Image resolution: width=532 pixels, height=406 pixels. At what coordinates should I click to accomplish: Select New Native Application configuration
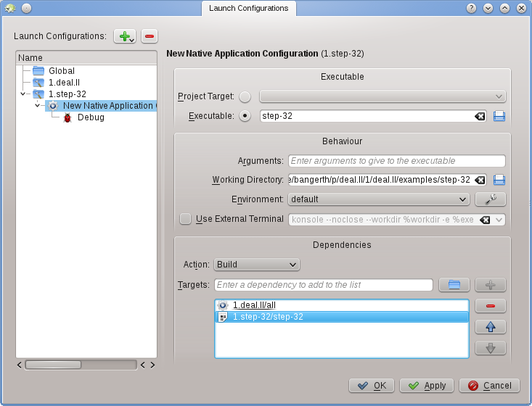coord(101,106)
